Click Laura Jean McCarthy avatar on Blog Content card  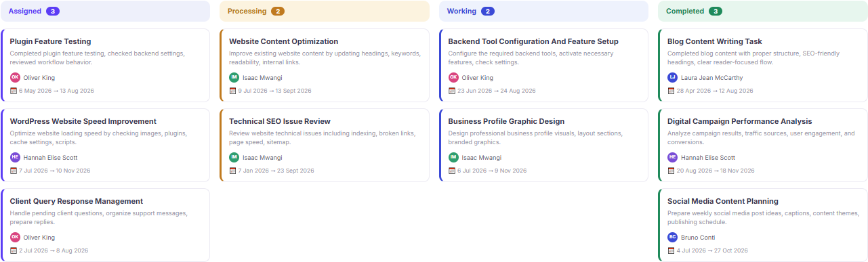click(672, 78)
